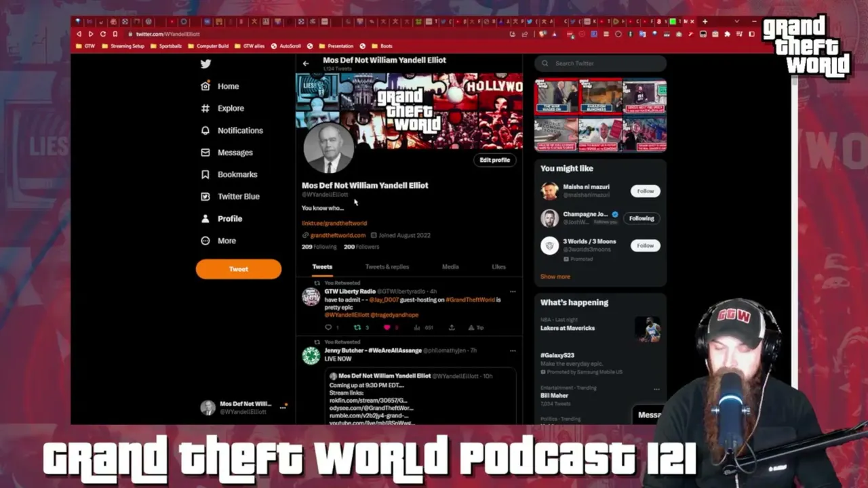Open options for the Bill Maher trend
Image resolution: width=868 pixels, height=488 pixels.
pos(656,389)
